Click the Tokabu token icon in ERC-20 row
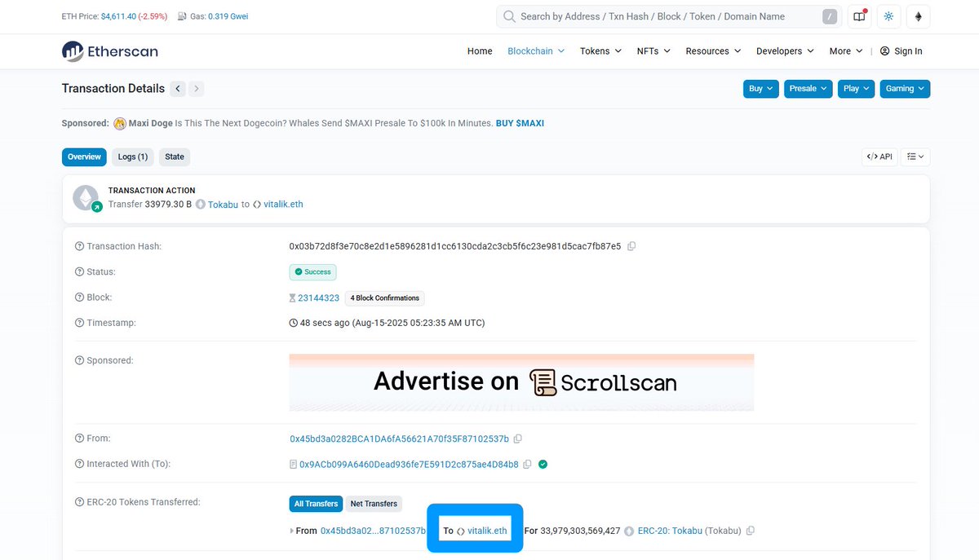Viewport: 979px width, 560px height. pos(629,531)
